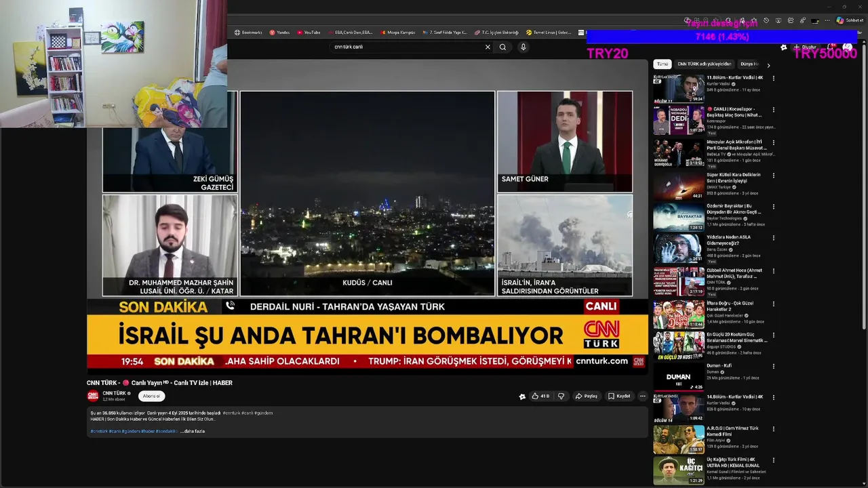The width and height of the screenshot is (868, 488).
Task: Click the channel name Kurtlar Vadisi under 11.Bölüm
Action: point(718,84)
